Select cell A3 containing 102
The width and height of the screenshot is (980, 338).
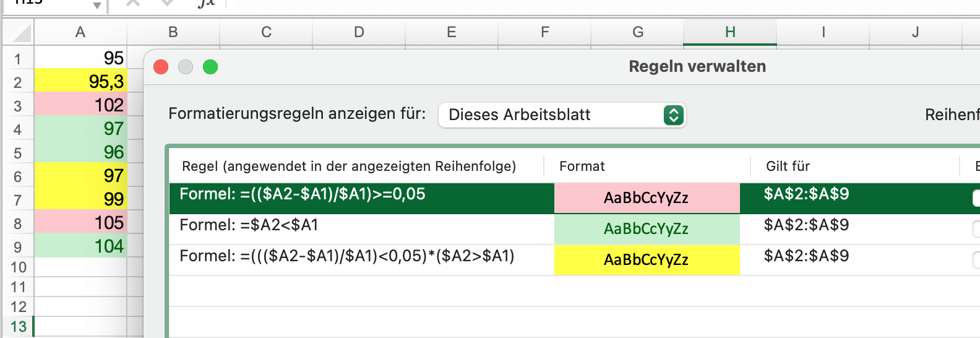coord(80,105)
